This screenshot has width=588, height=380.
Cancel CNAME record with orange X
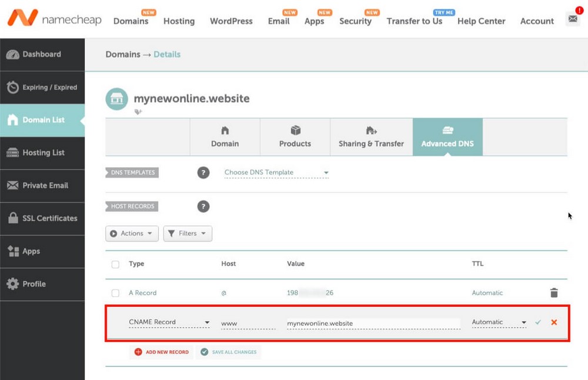[554, 322]
